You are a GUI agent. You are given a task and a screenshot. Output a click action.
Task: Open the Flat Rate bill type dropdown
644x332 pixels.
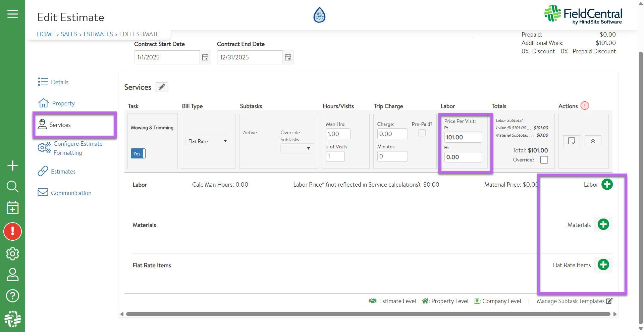click(208, 141)
